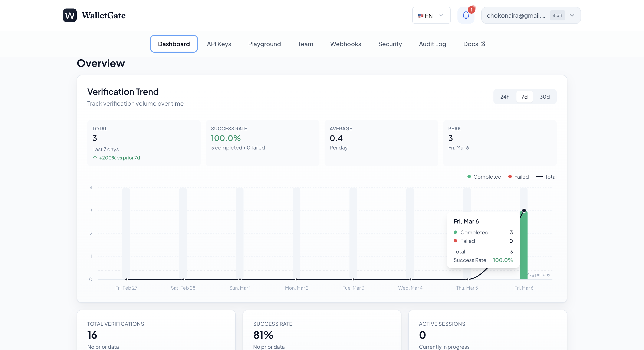Switch trend range to 30d

click(x=545, y=97)
